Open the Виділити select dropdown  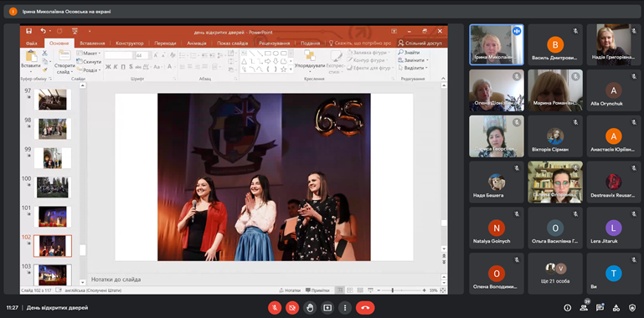pyautogui.click(x=412, y=68)
